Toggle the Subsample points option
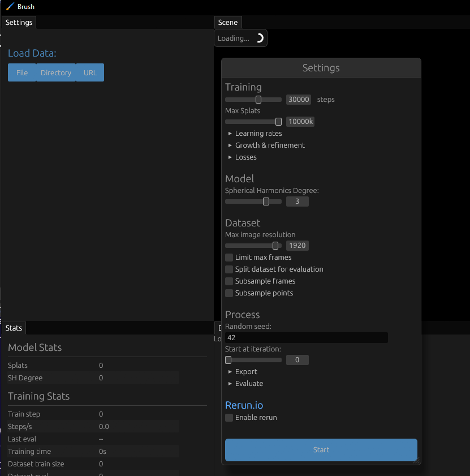 coord(228,293)
